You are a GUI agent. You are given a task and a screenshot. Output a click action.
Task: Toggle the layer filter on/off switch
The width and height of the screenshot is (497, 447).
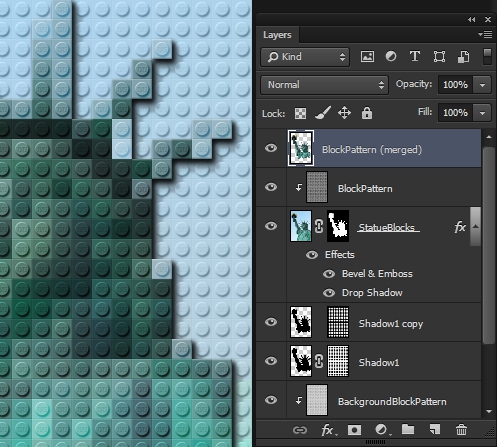click(x=487, y=57)
